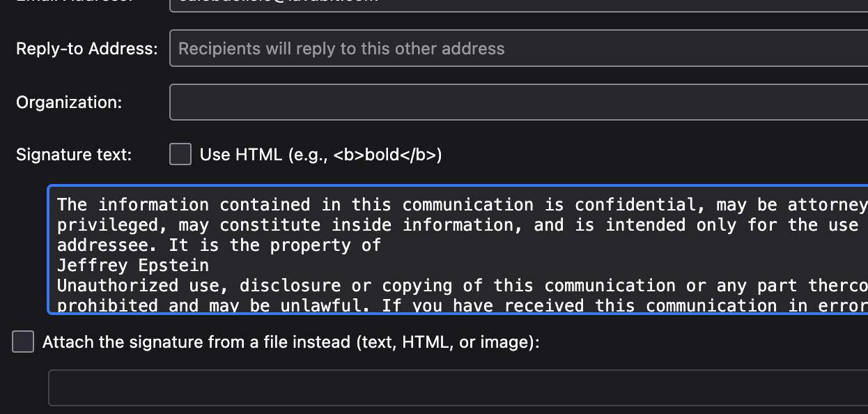Screen dimensions: 868x414
Task: Enable attaching the signature from a file
Action: pos(23,342)
